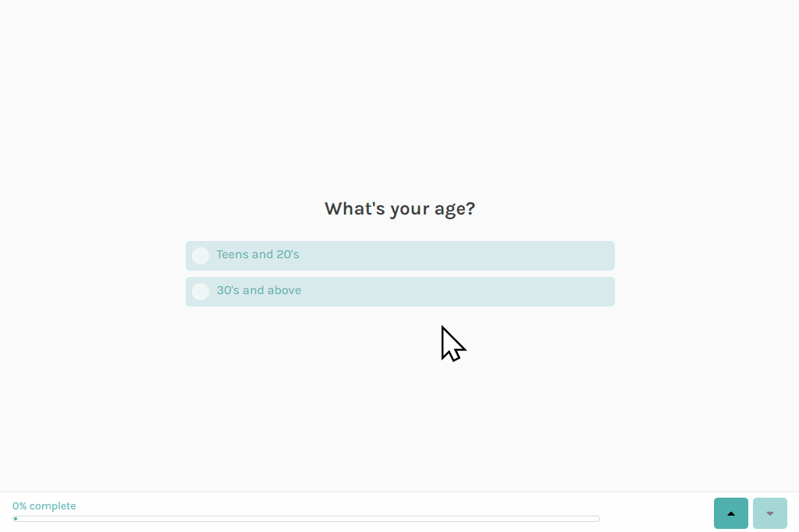The width and height of the screenshot is (799, 532).
Task: Click the small up triangle icon
Action: 730,513
